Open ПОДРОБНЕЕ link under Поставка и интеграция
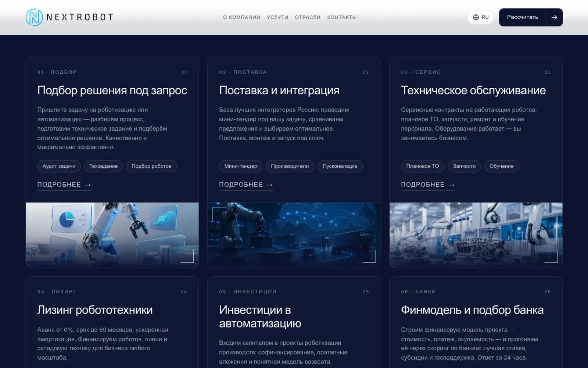The image size is (588, 368). click(x=246, y=185)
